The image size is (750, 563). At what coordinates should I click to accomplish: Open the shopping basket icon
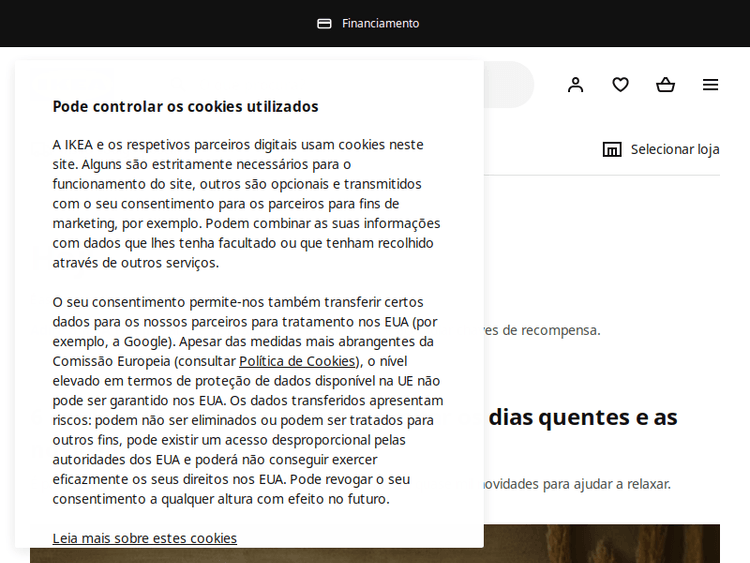click(x=665, y=85)
